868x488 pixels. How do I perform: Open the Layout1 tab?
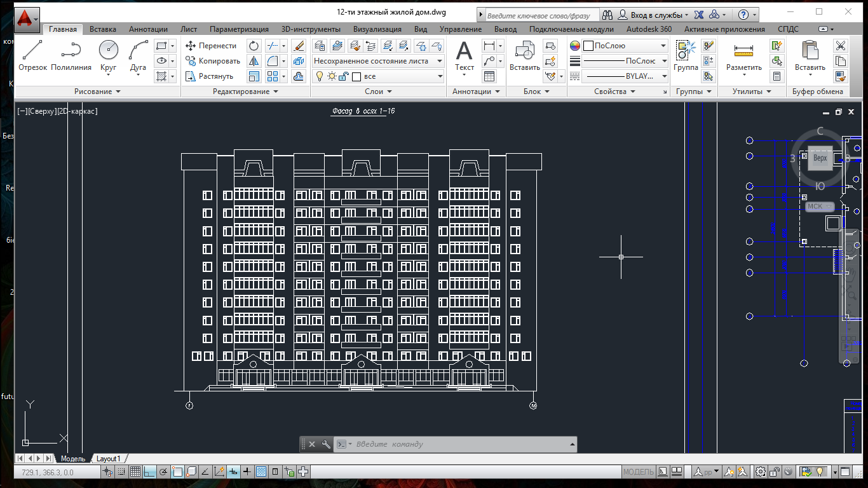(x=108, y=459)
